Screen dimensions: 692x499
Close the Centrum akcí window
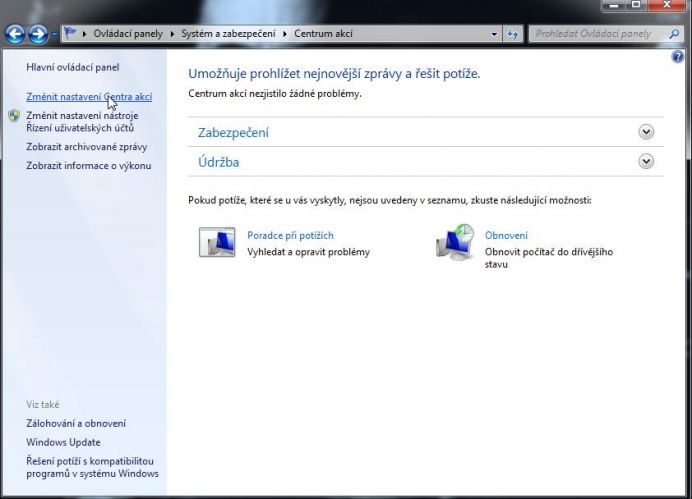666,5
